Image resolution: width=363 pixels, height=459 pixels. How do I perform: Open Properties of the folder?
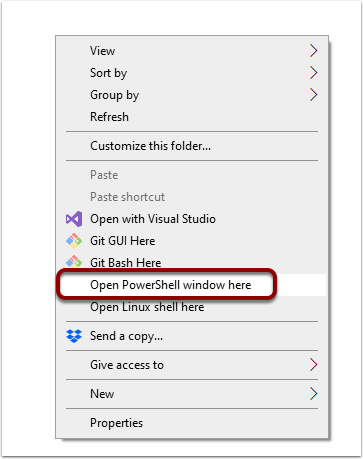(x=116, y=423)
